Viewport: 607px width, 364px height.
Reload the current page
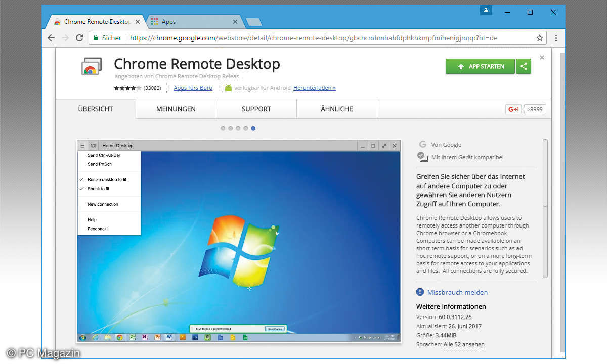tap(79, 38)
